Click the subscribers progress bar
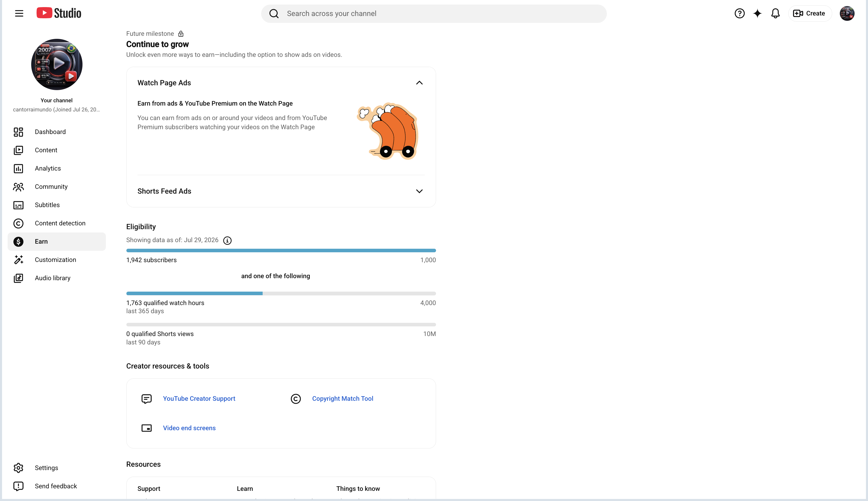The image size is (868, 501). pos(281,250)
